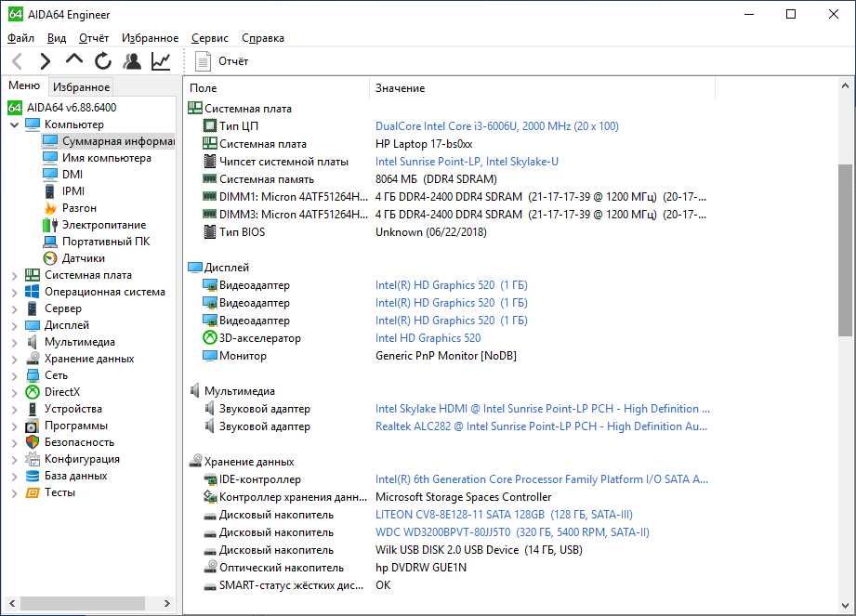Click the AIDA64 v6.88.6400 root icon
856x616 pixels.
(15, 108)
